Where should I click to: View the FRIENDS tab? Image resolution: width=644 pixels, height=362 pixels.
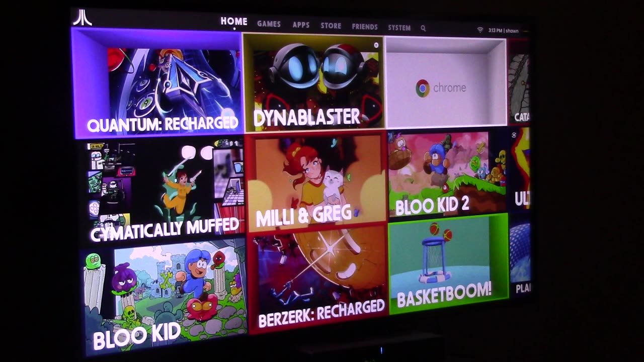pos(365,27)
